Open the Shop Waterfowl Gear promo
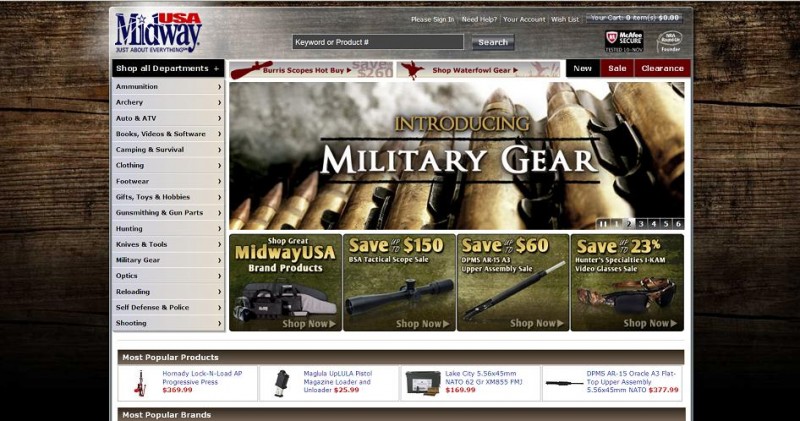800x421 pixels. click(478, 70)
